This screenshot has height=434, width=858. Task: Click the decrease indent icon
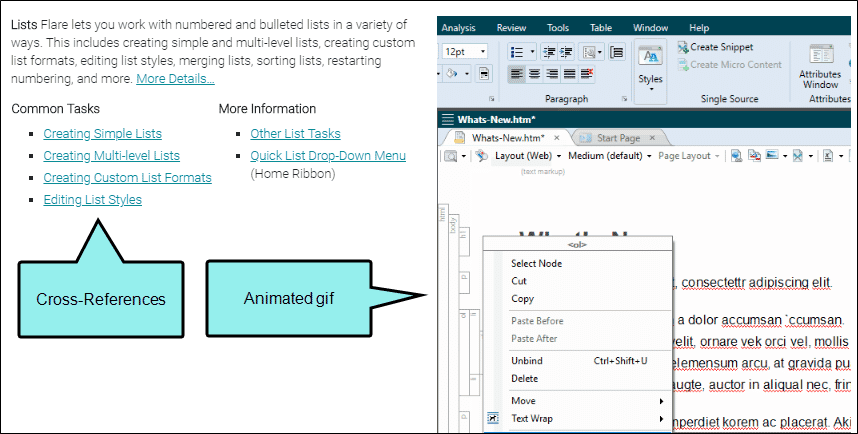[549, 52]
